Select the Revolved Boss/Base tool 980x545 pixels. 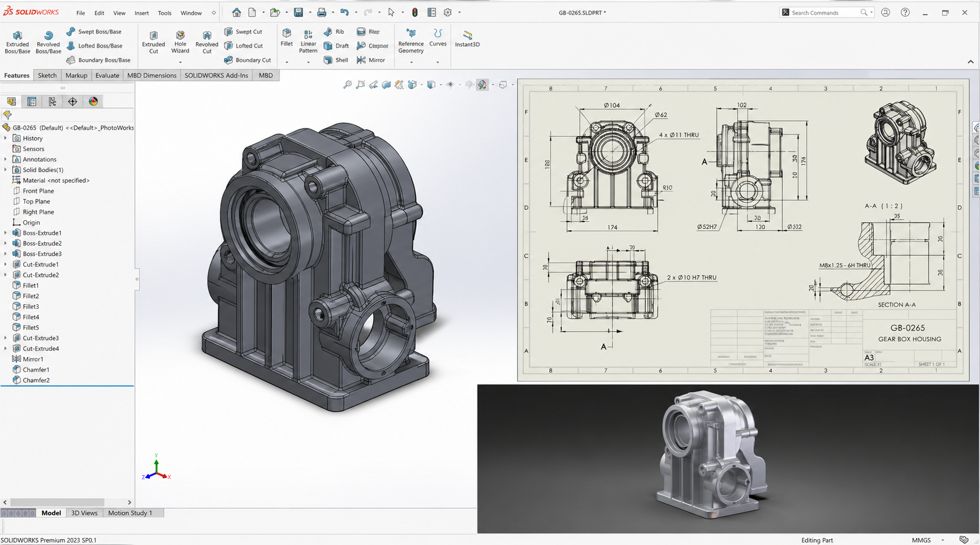[x=48, y=42]
